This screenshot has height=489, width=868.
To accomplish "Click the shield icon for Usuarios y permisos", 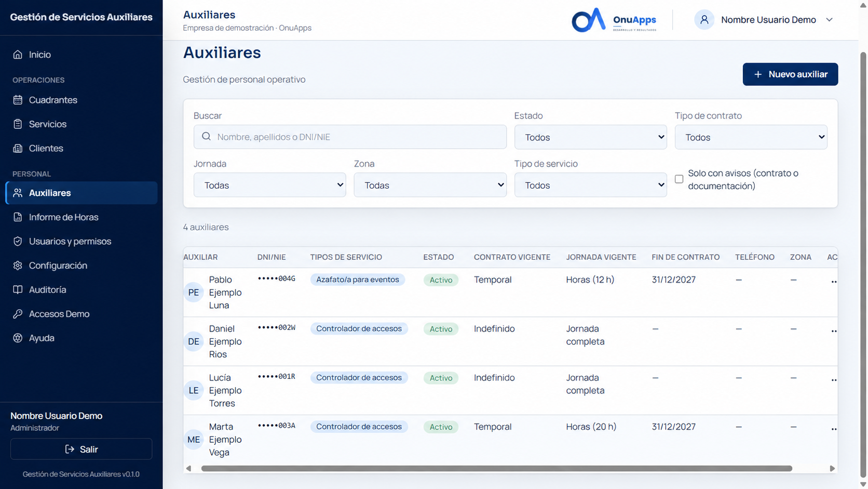I will click(18, 241).
